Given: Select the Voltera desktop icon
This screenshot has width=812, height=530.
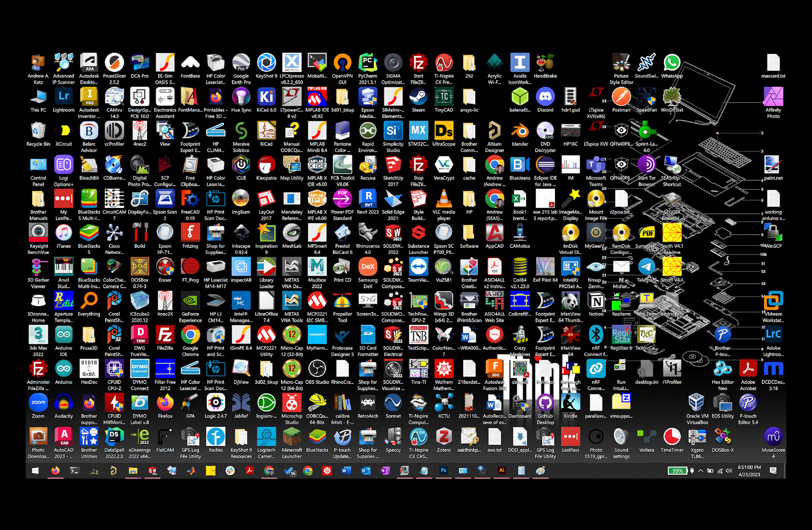Looking at the screenshot, I should pos(646,440).
